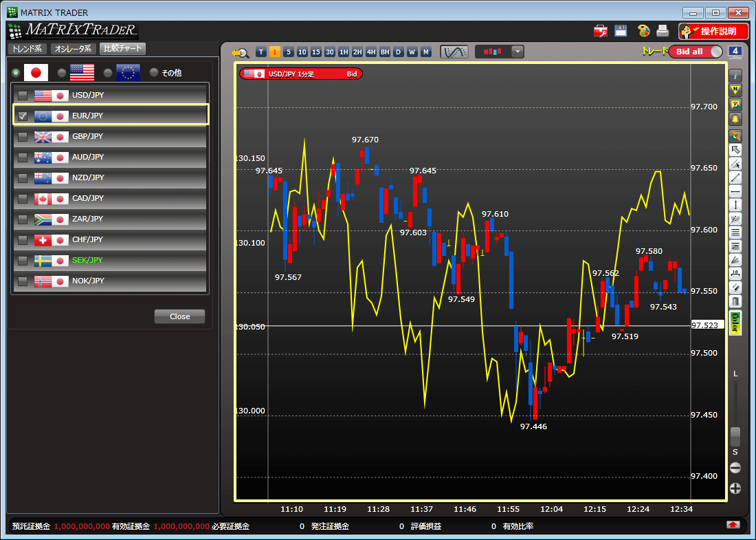Image resolution: width=756 pixels, height=540 pixels.
Task: Toggle the Bid all switch
Action: (696, 52)
